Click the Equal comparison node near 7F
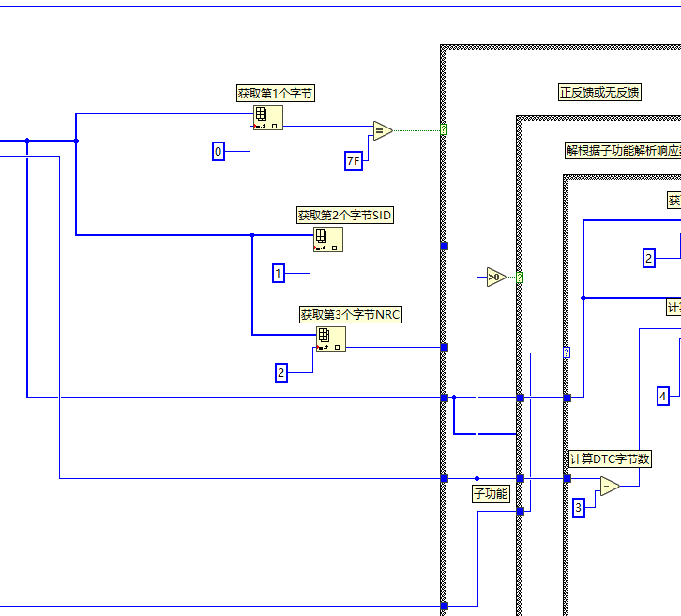 (x=383, y=130)
